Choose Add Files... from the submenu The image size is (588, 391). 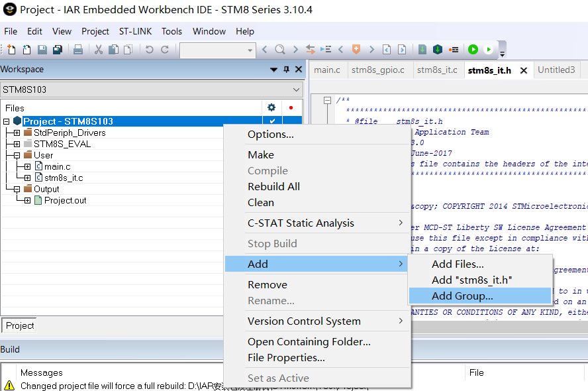click(480, 264)
